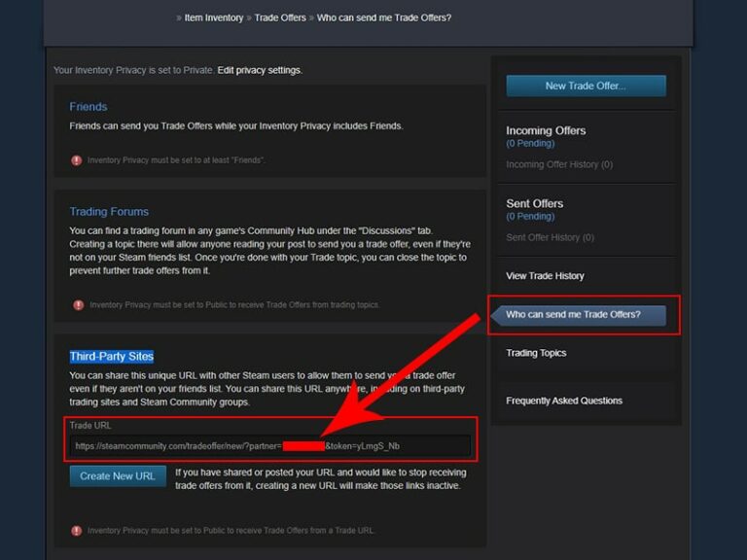This screenshot has height=560, width=747.
Task: Open Frequently Asked Questions
Action: tap(564, 401)
